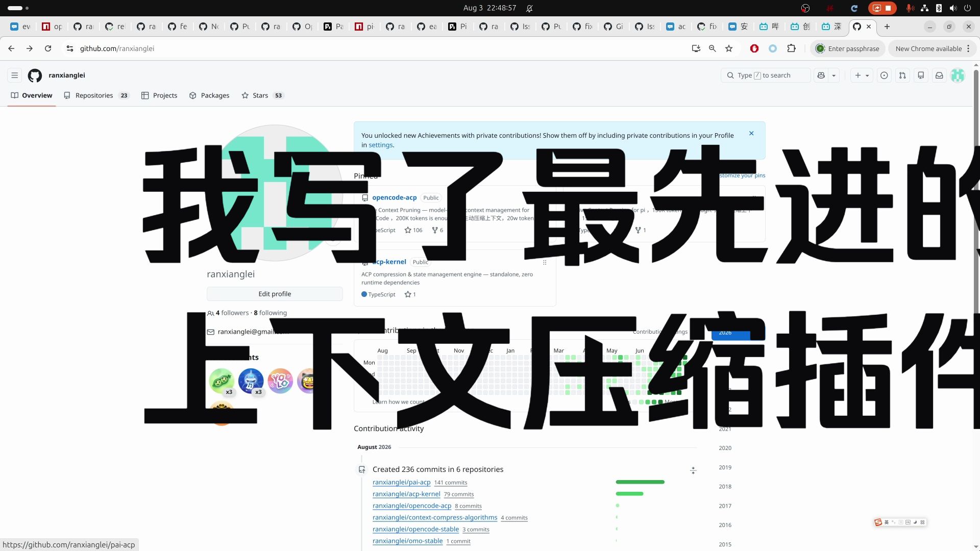The width and height of the screenshot is (980, 551).
Task: Open the GitHub global navigation hamburger menu
Action: pos(15,76)
